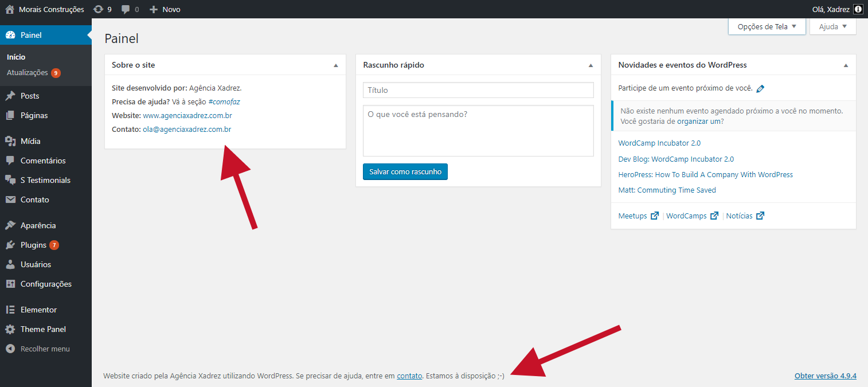Click the comments bubble icon in admin bar
This screenshot has width=868, height=387.
coord(126,10)
